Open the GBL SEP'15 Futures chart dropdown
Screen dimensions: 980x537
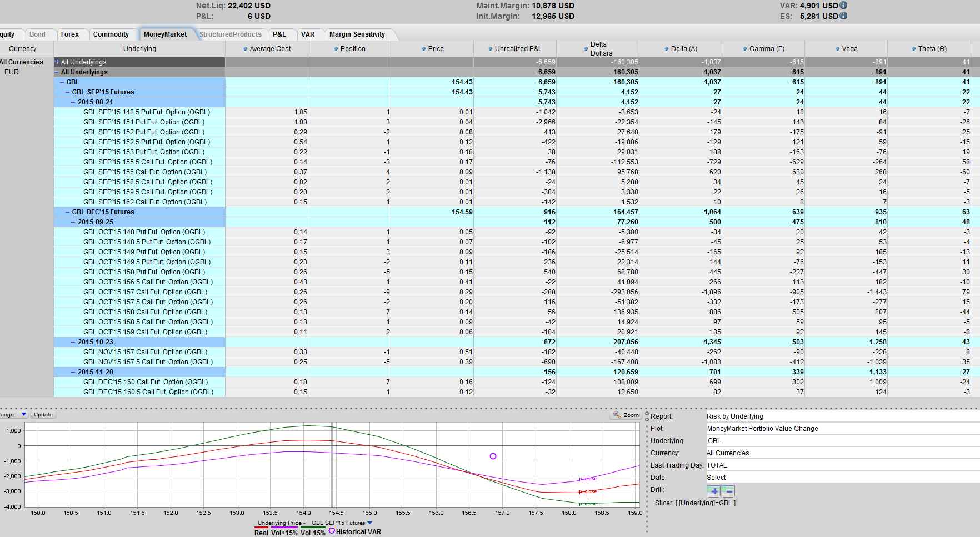pyautogui.click(x=370, y=523)
